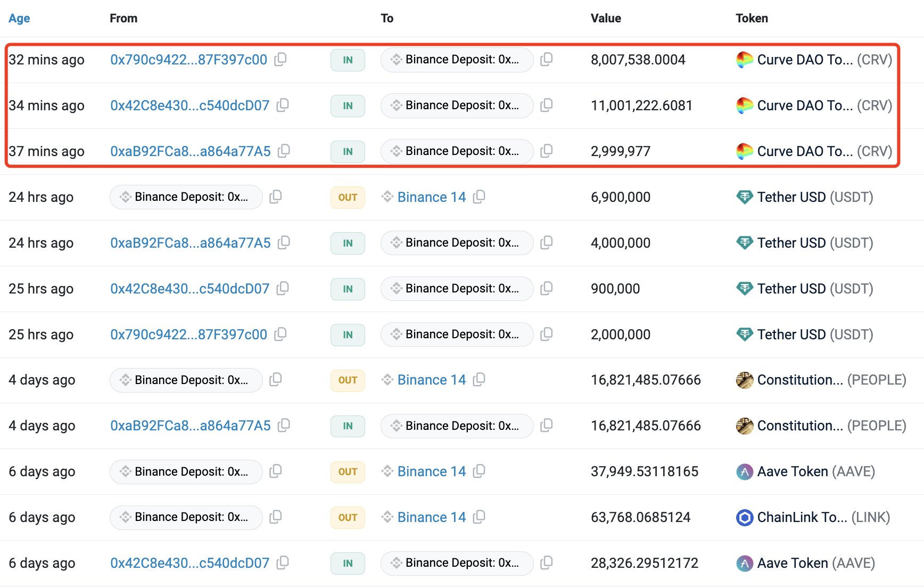The height and width of the screenshot is (587, 924).
Task: Open Constitution (PEOPLE) token in IN row
Action: [x=821, y=426]
